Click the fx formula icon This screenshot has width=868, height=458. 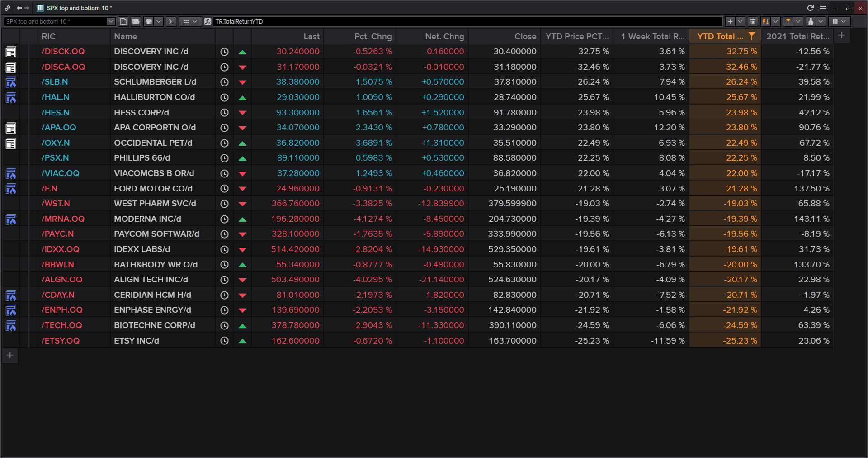(208, 21)
